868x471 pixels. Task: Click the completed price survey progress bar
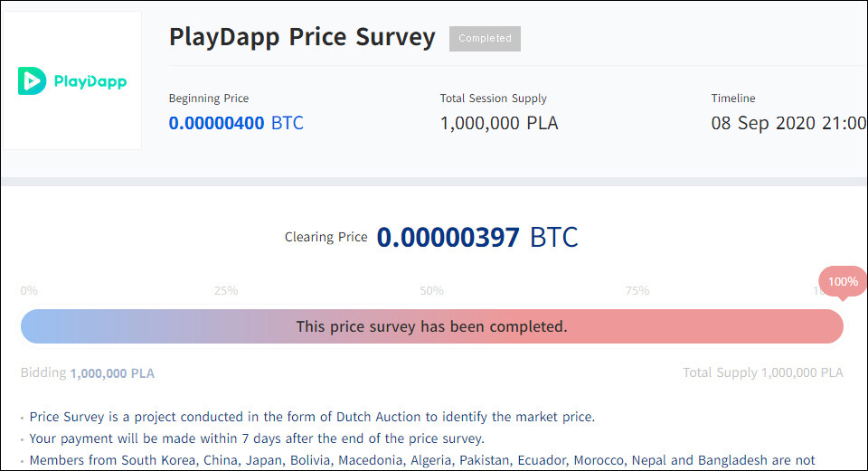pos(431,326)
